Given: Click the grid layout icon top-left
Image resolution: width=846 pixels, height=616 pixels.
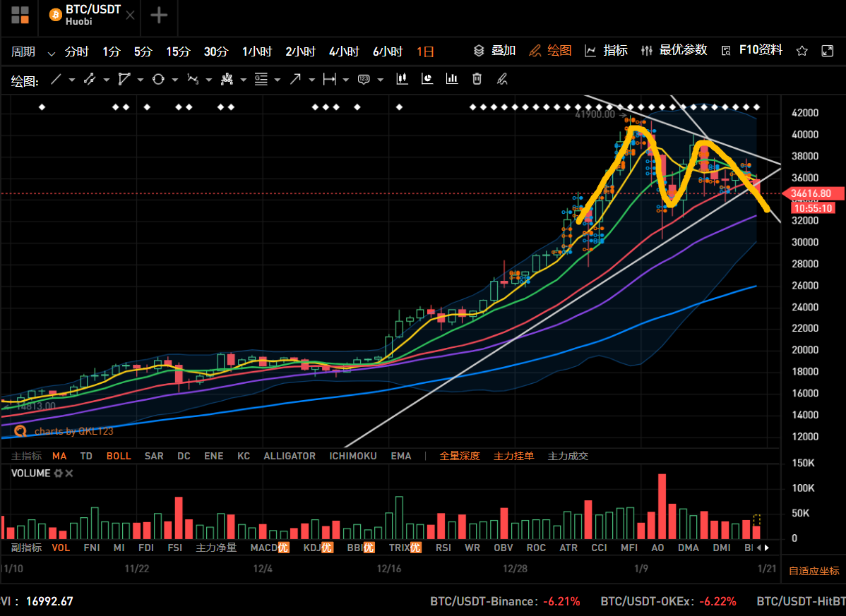Looking at the screenshot, I should coord(20,15).
